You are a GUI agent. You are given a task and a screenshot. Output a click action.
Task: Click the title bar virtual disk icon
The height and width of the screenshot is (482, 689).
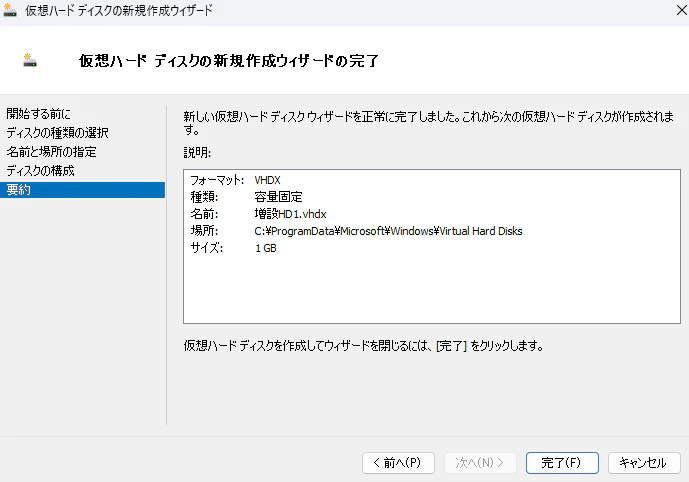10,10
